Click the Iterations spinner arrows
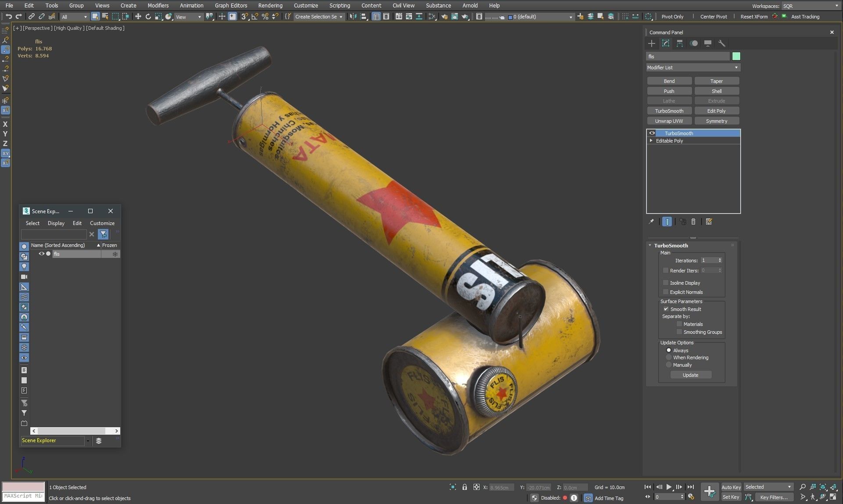Viewport: 843px width, 504px height. point(720,261)
